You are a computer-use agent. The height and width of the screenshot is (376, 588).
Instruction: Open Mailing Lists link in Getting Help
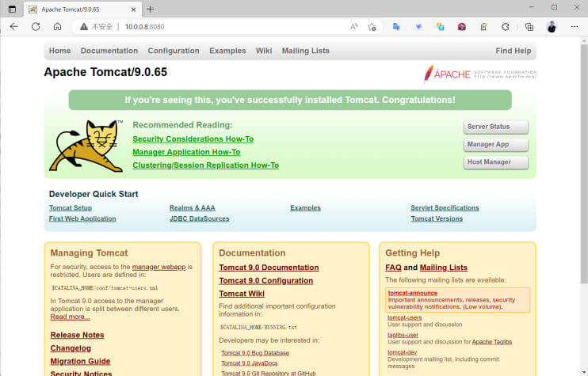coord(444,268)
